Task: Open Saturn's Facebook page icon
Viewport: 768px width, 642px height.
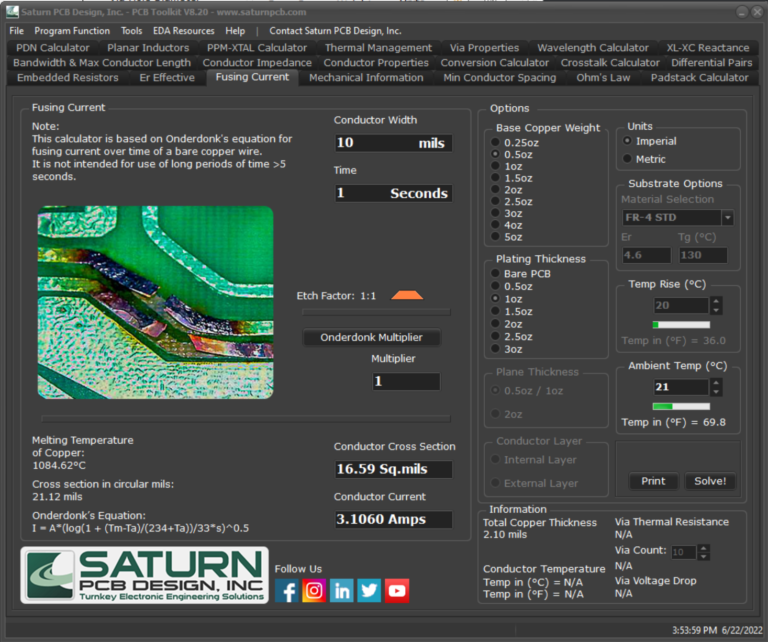Action: coord(286,591)
